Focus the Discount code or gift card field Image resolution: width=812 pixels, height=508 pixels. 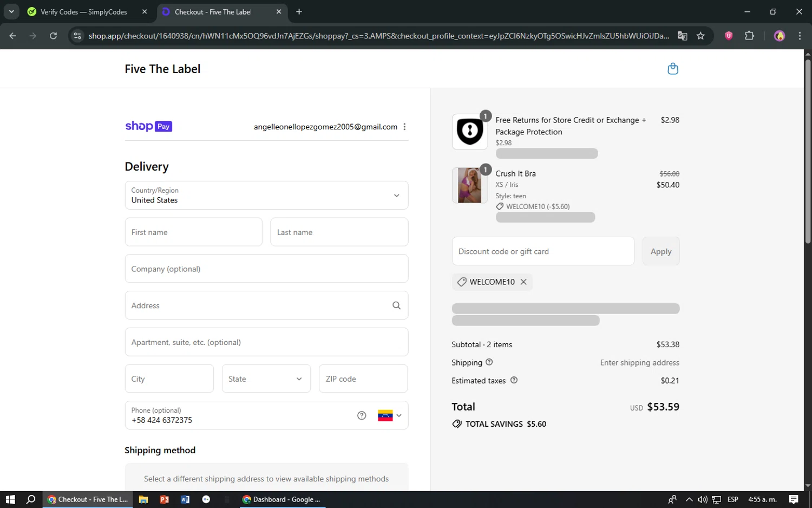click(543, 251)
